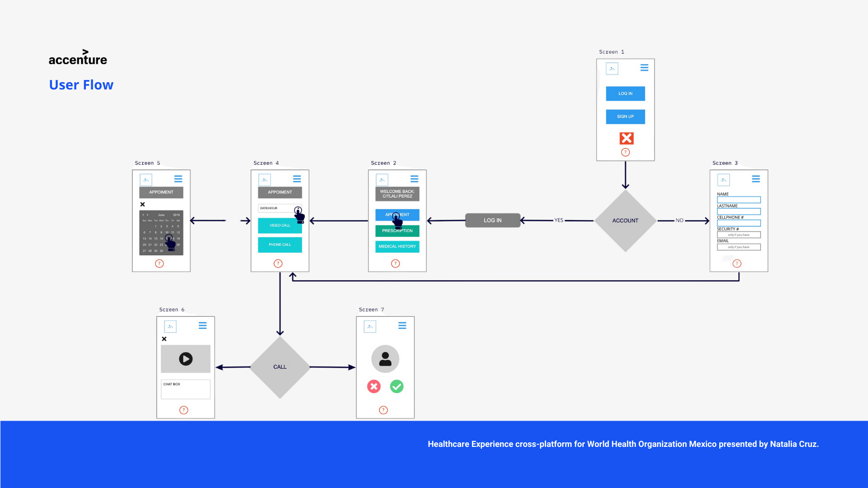Viewport: 868px width, 488px height.
Task: Click the hamburger menu in Screen 1
Action: click(644, 68)
